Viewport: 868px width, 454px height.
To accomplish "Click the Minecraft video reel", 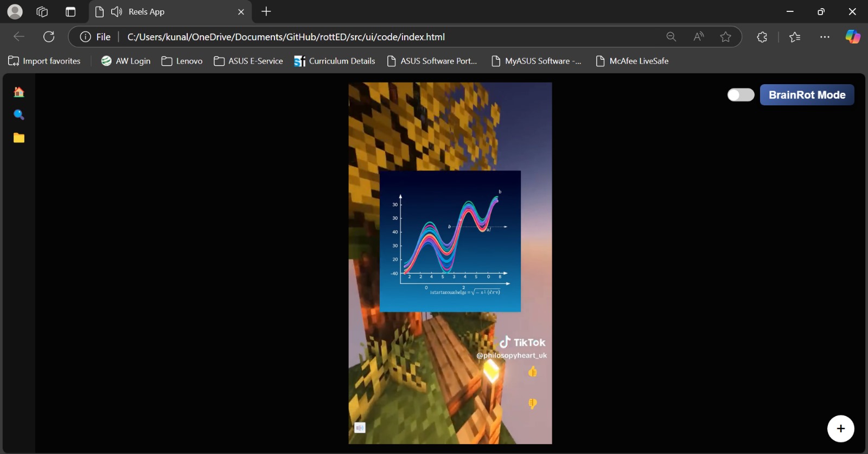I will [x=450, y=263].
